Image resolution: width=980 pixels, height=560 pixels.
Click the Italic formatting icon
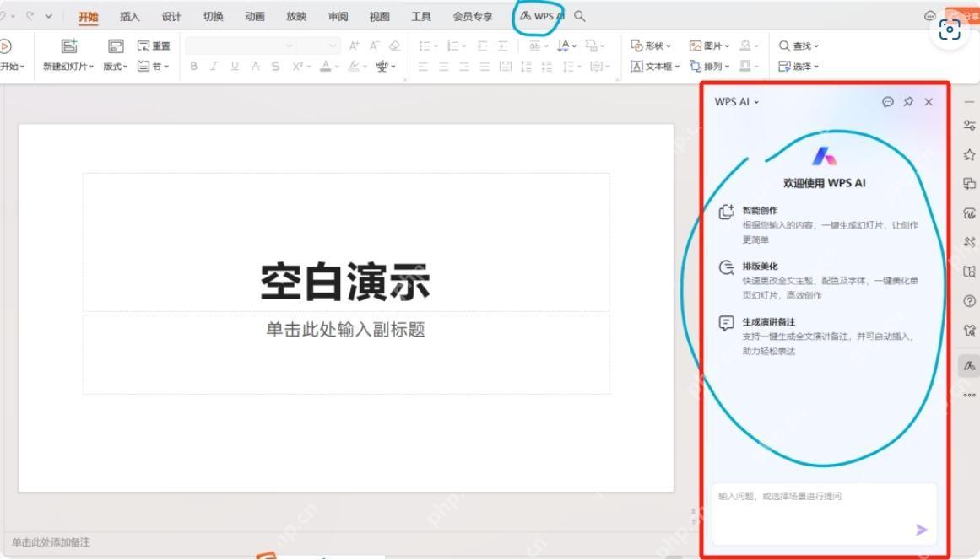(x=214, y=66)
